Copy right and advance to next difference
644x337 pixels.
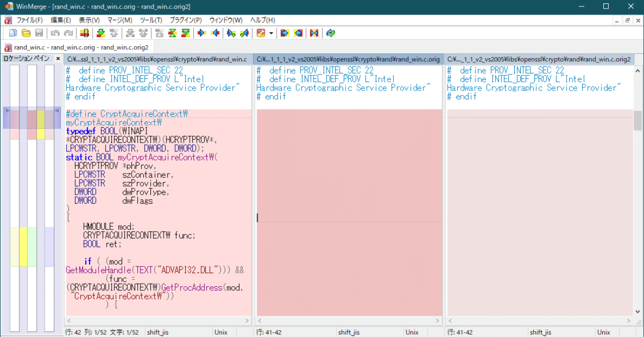(231, 33)
